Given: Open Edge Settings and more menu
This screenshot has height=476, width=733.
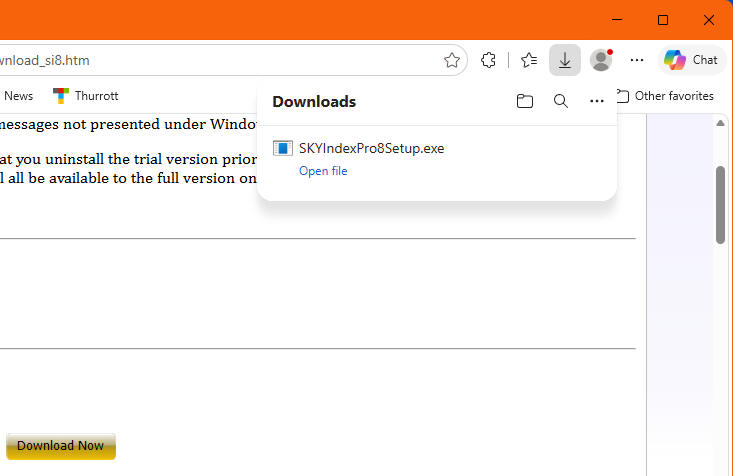Looking at the screenshot, I should pos(637,60).
